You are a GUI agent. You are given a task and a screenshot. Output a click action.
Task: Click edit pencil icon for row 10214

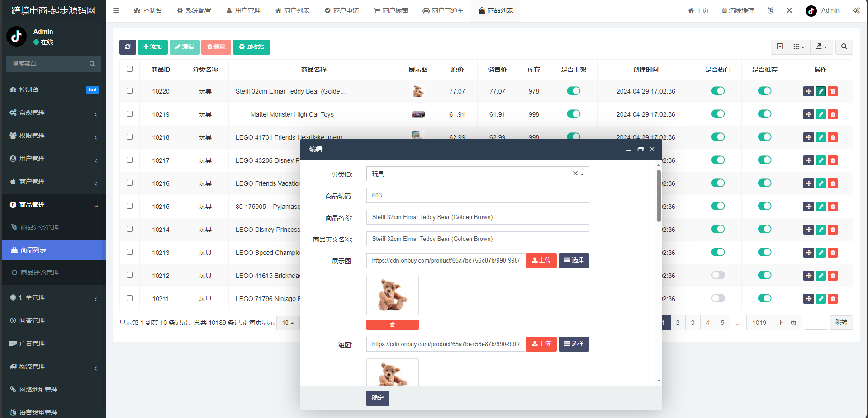tap(821, 230)
